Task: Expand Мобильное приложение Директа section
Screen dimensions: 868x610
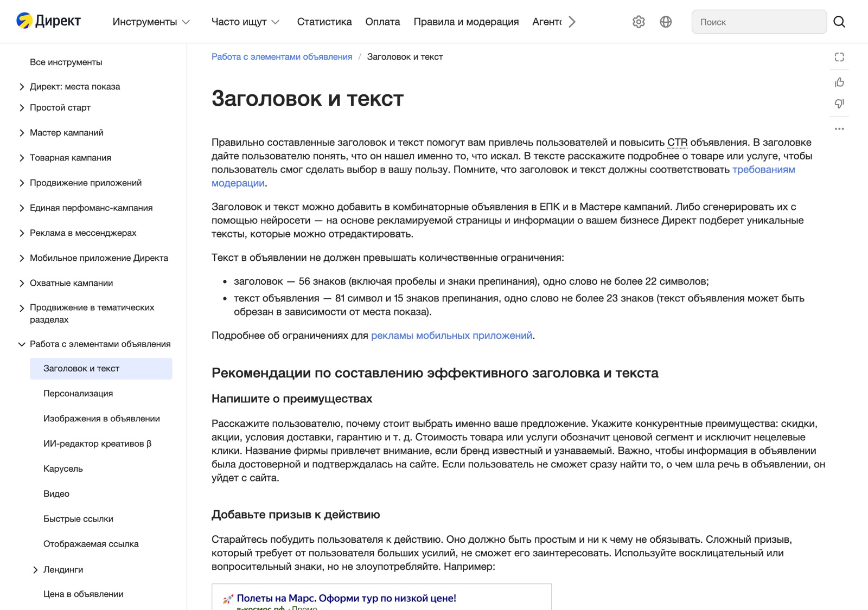Action: (22, 258)
